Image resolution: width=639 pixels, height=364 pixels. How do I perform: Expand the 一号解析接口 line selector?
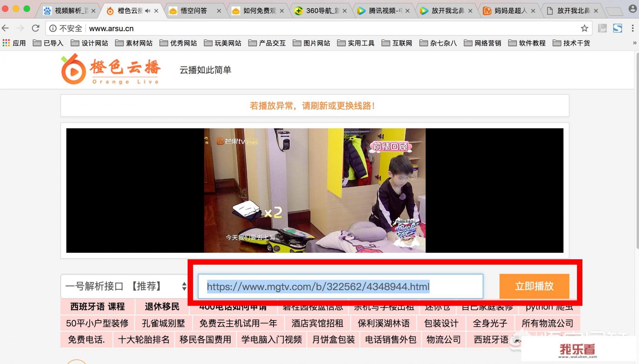[x=125, y=286]
